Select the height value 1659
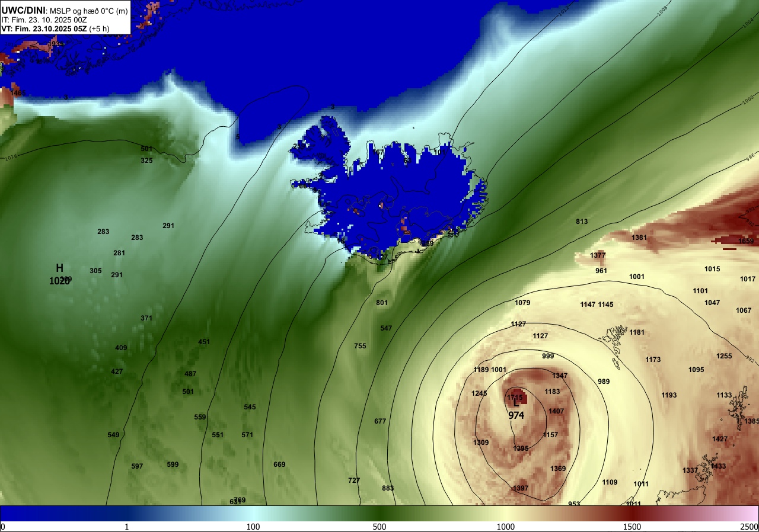 (x=746, y=241)
